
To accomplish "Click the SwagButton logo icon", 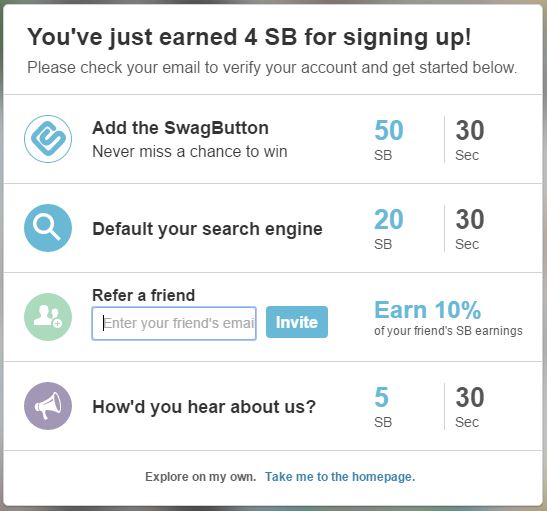I will [48, 139].
